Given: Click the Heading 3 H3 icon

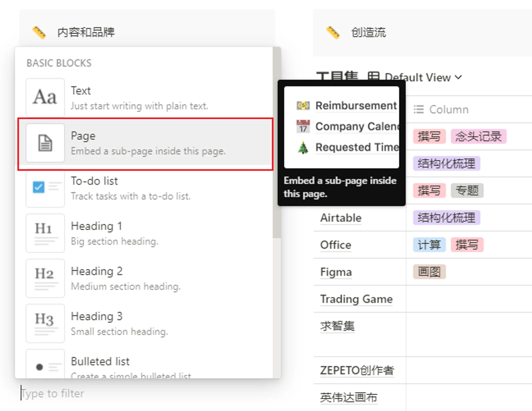Looking at the screenshot, I should [45, 324].
